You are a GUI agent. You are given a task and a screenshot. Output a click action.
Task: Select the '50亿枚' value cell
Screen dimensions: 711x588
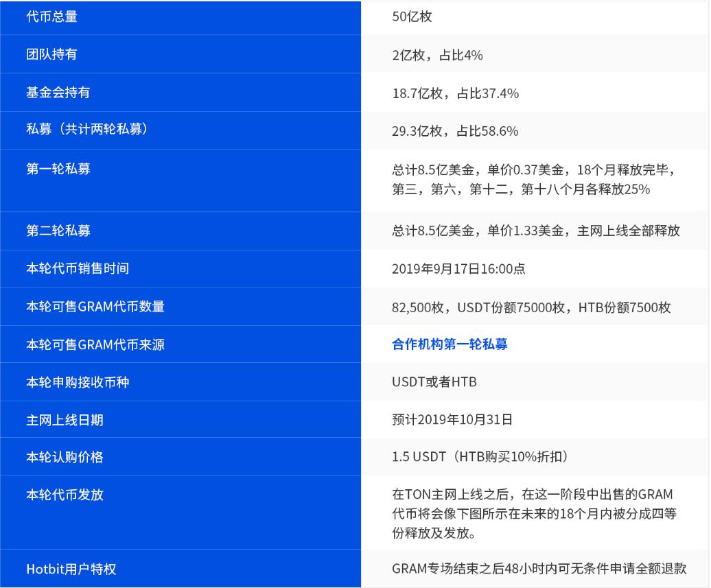(412, 16)
